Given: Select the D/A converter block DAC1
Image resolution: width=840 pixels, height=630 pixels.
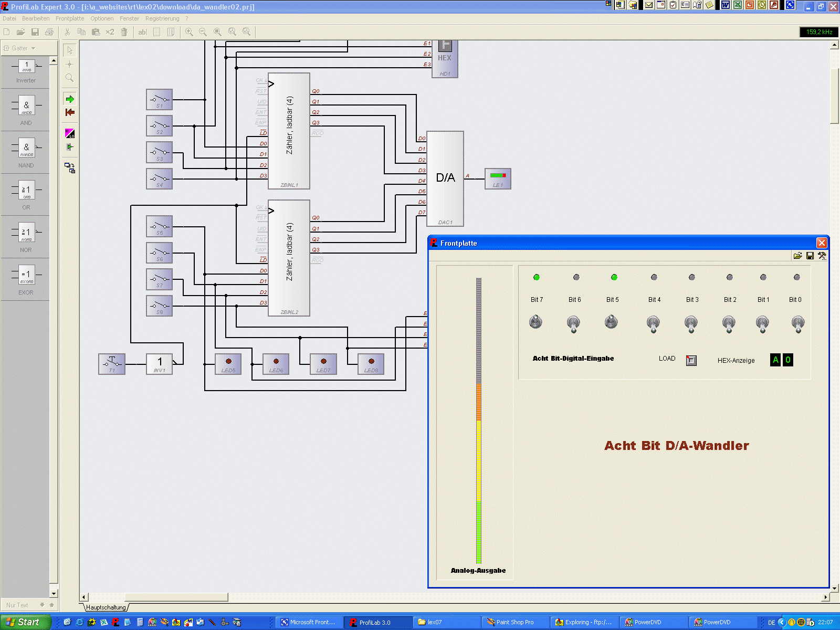Looking at the screenshot, I should [445, 178].
